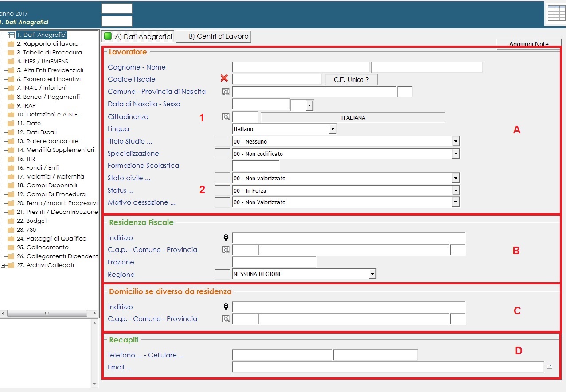Image resolution: width=566 pixels, height=392 pixels.
Task: Switch to B) Centri di Lavoro tab
Action: [214, 36]
